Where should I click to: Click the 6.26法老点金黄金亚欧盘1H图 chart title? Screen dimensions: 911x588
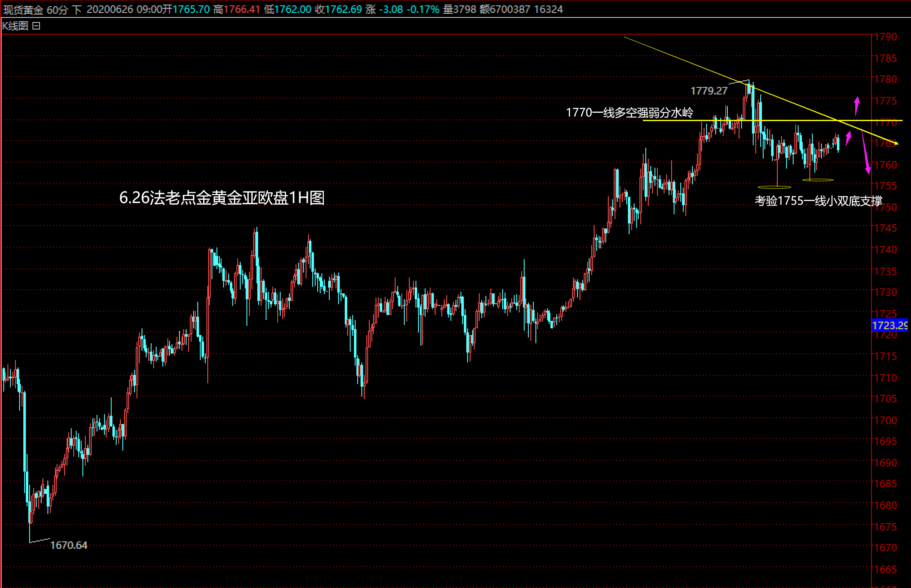click(x=222, y=198)
